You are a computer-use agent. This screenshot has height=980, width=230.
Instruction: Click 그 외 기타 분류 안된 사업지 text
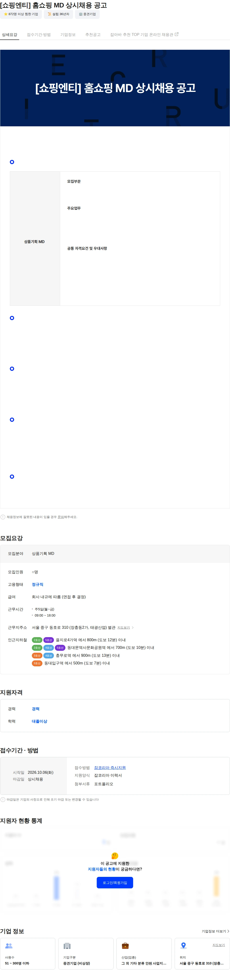pos(144,963)
